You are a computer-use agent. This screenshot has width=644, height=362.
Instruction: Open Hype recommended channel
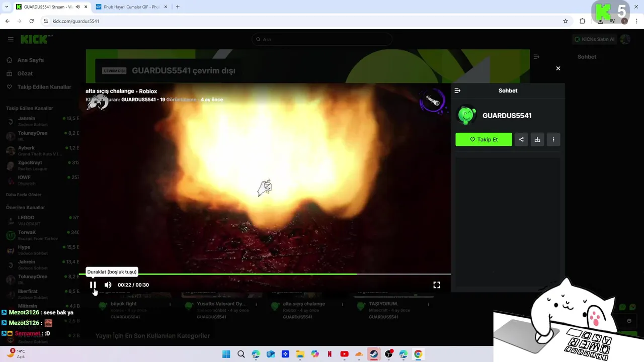pyautogui.click(x=41, y=250)
